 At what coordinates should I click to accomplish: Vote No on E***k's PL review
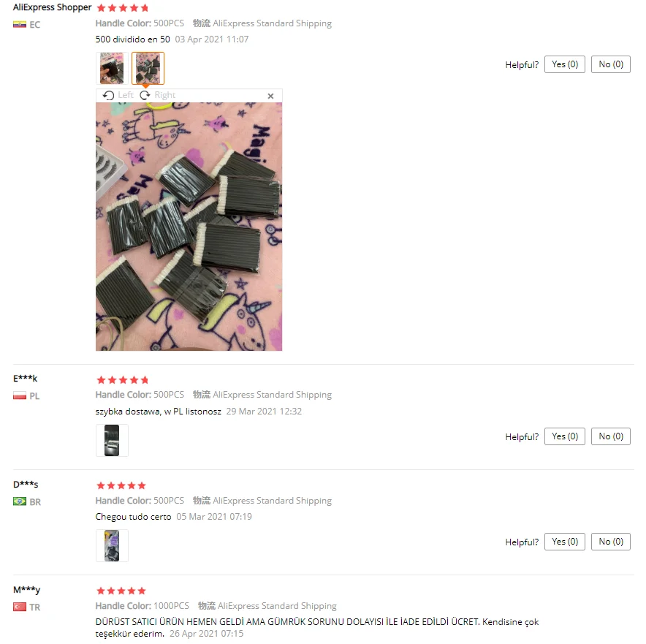tap(611, 436)
